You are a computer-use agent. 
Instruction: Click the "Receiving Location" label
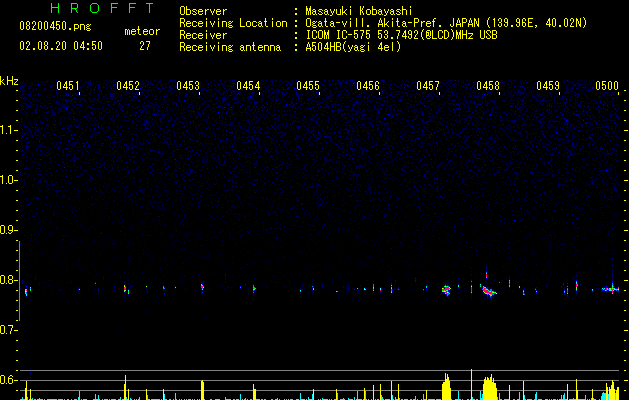click(x=233, y=23)
